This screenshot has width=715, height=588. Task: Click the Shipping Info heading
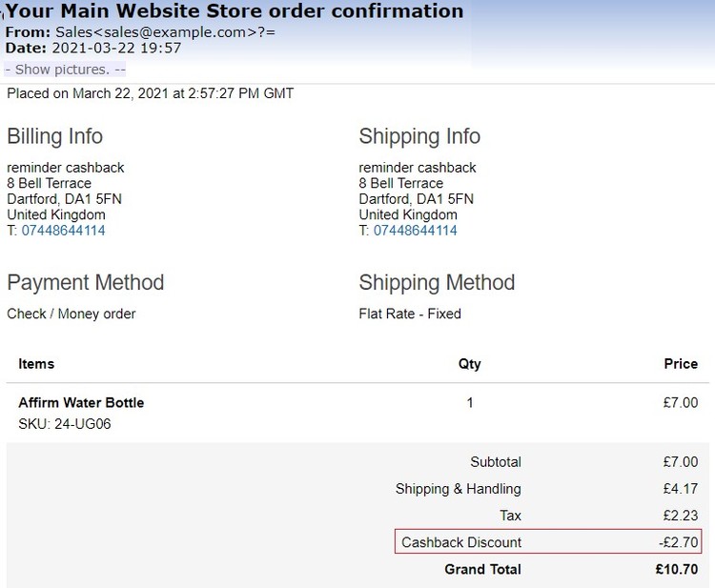(x=419, y=136)
